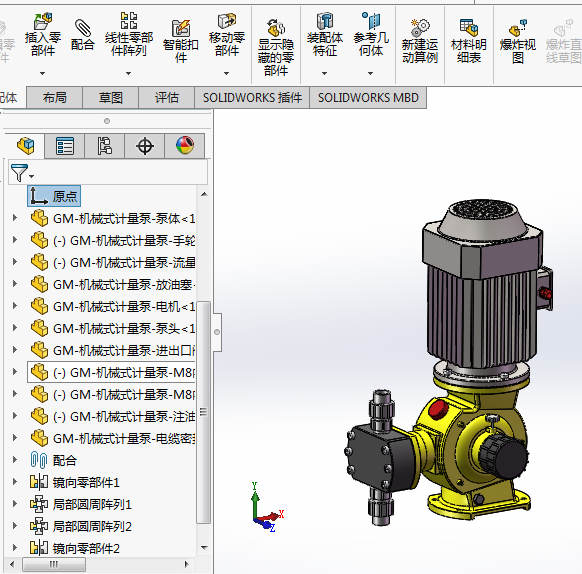Open DisplayManager color sphere tab
Viewport: 582px width, 574px height.
click(185, 146)
